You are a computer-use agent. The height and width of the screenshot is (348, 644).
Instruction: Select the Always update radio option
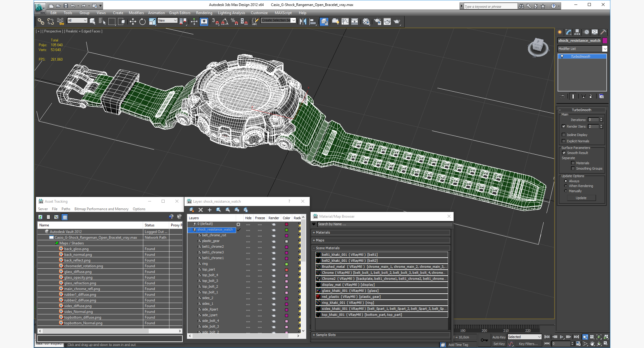[x=566, y=181]
